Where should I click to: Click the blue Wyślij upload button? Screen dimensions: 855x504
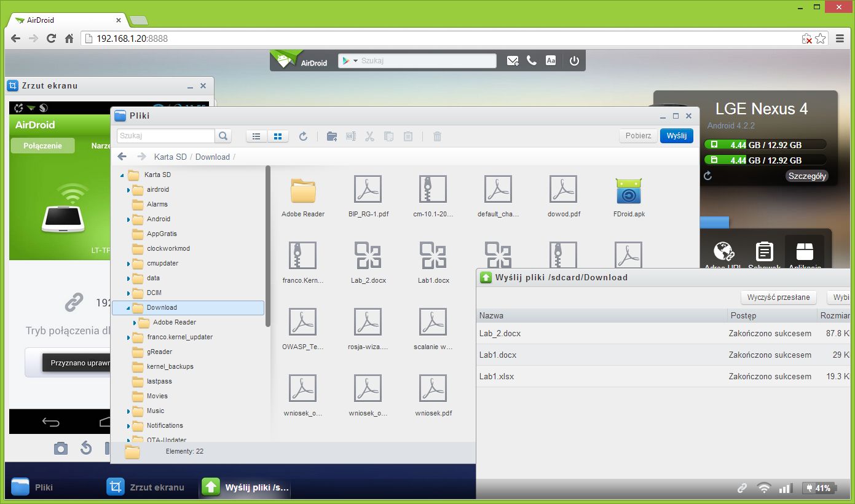(x=677, y=136)
